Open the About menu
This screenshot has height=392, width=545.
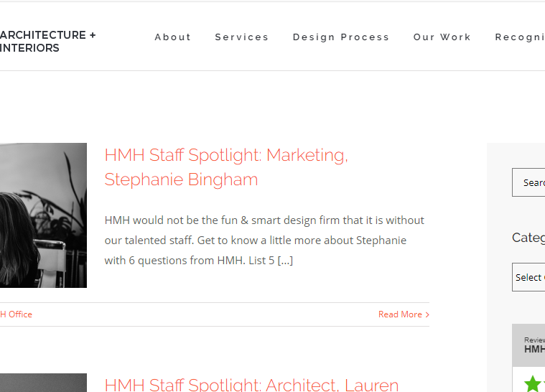(x=173, y=37)
